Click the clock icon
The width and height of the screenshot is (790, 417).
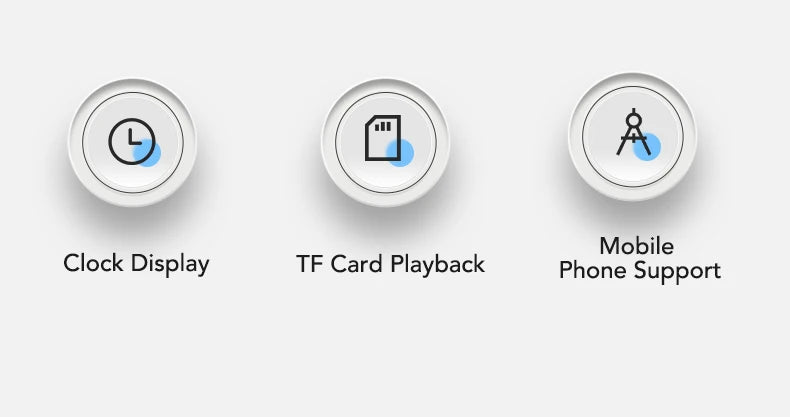pos(132,142)
